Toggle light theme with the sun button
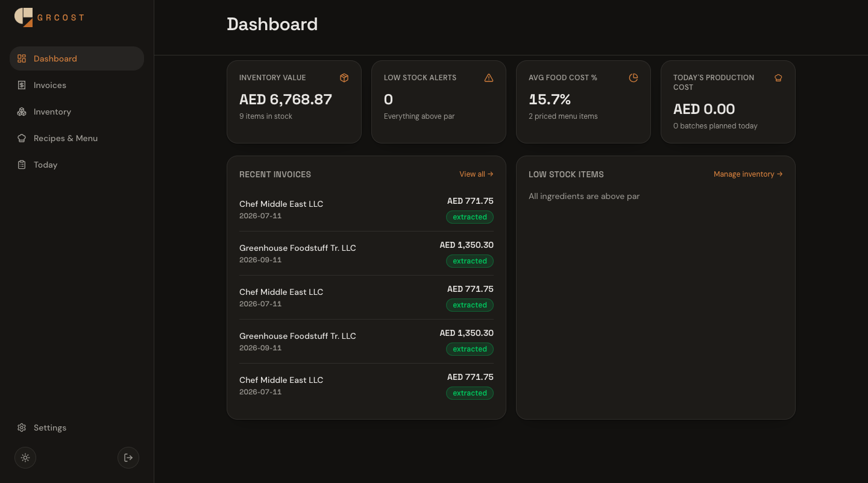Image resolution: width=868 pixels, height=483 pixels. 25,458
